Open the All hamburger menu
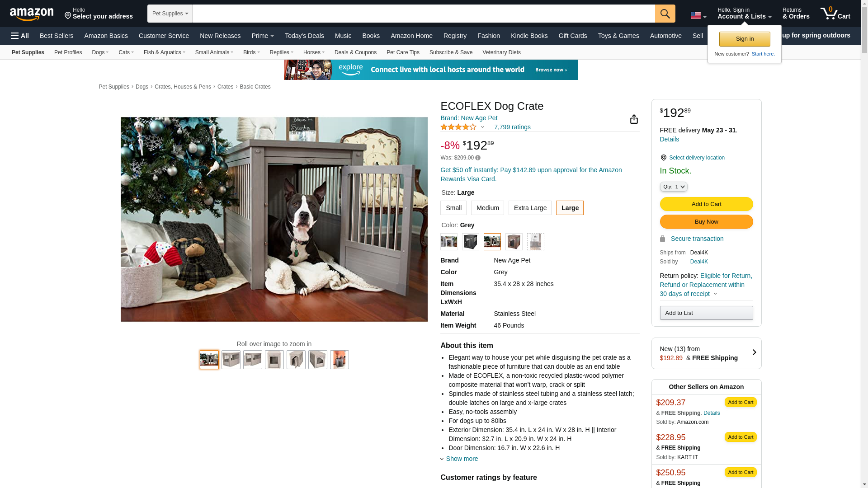This screenshot has height=488, width=868. [x=20, y=36]
